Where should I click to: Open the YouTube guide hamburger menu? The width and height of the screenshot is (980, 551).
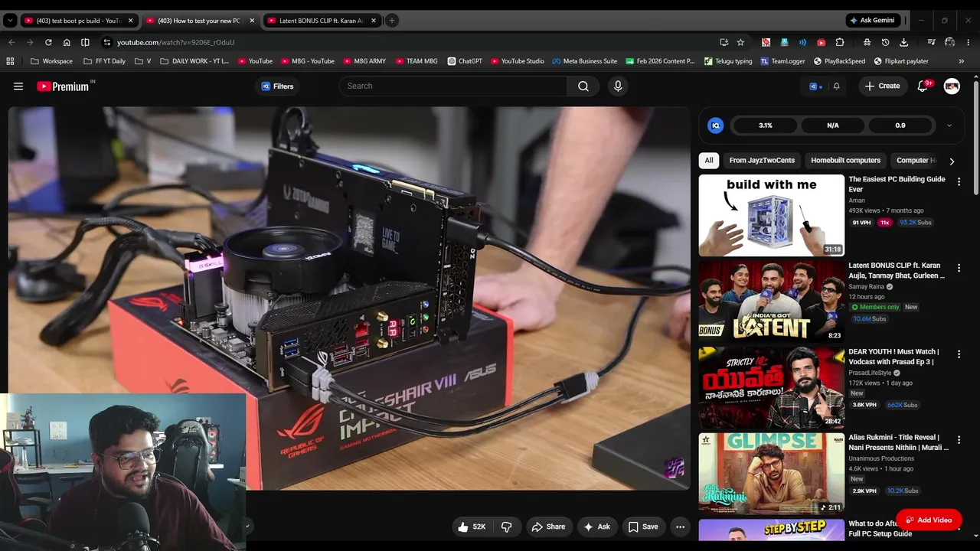18,86
